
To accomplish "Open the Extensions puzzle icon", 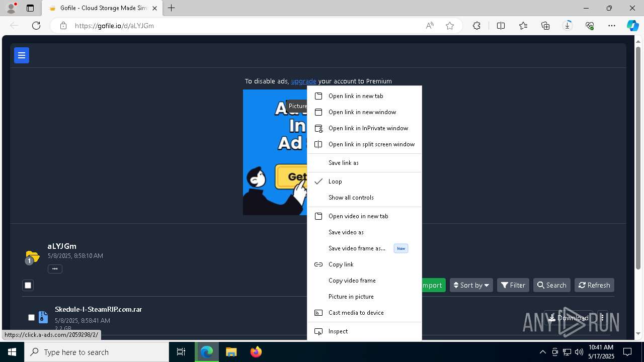I will pos(476,26).
